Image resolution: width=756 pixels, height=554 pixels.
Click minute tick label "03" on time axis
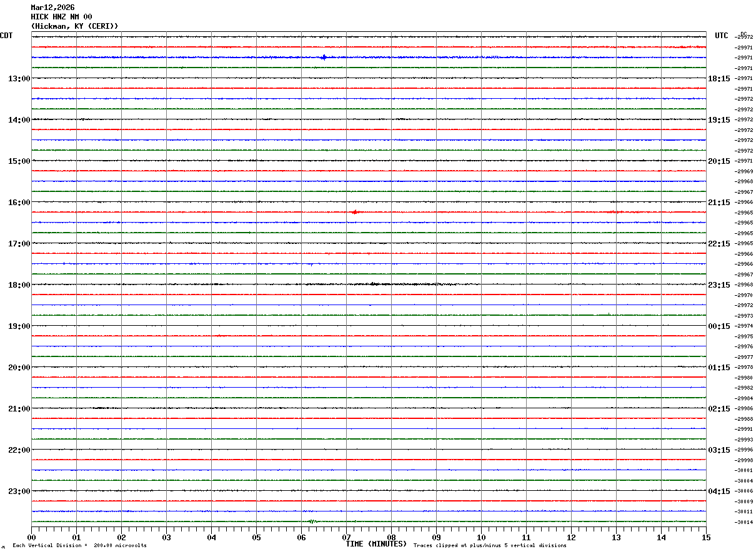[166, 537]
